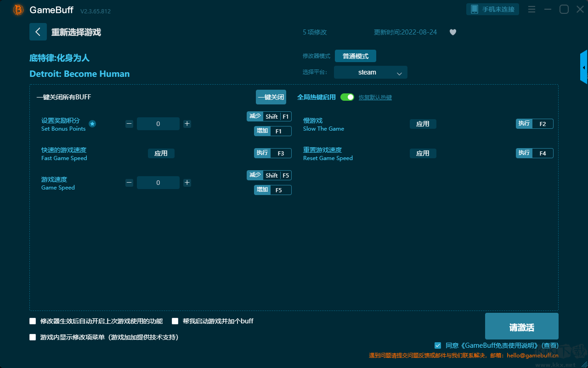
Task: Click the F4 execute hotkey for Reset Game Speed
Action: [535, 153]
